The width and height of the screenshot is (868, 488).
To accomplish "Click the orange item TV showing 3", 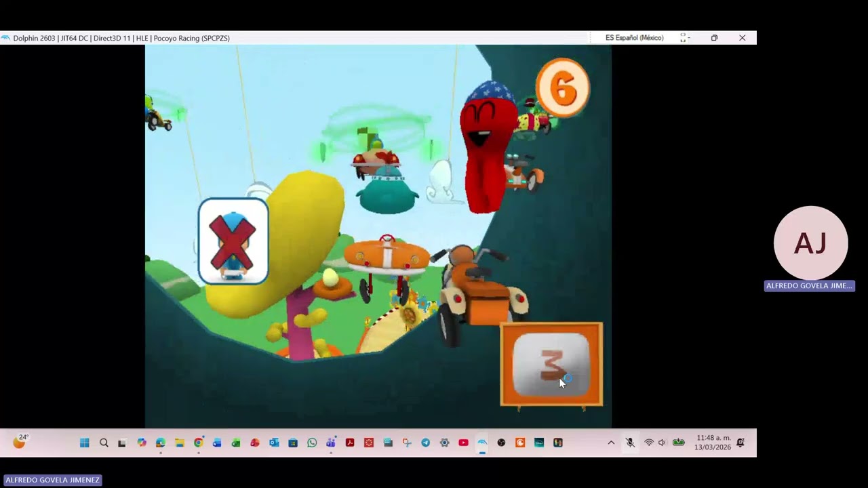I will tap(551, 364).
